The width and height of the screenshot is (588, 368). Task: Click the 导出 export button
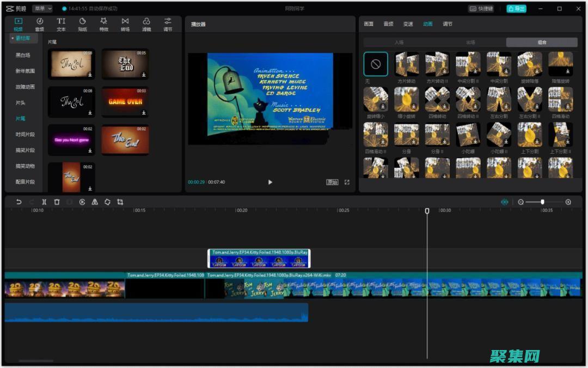[x=516, y=9]
